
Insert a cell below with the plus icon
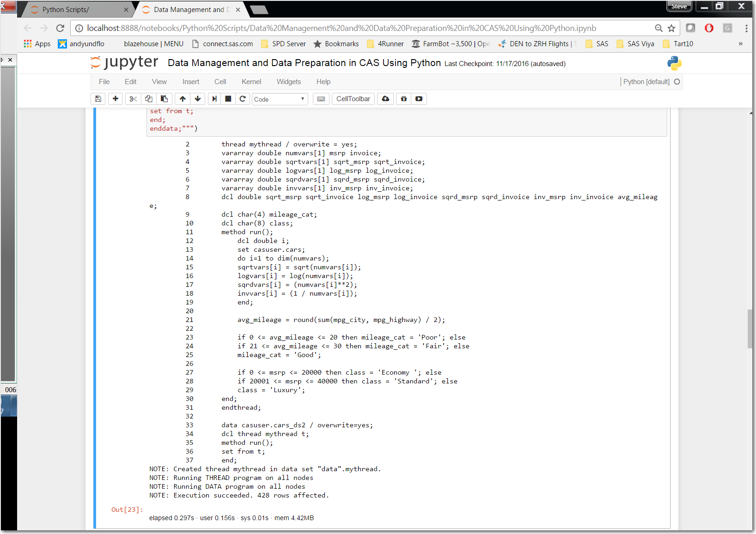click(x=116, y=99)
